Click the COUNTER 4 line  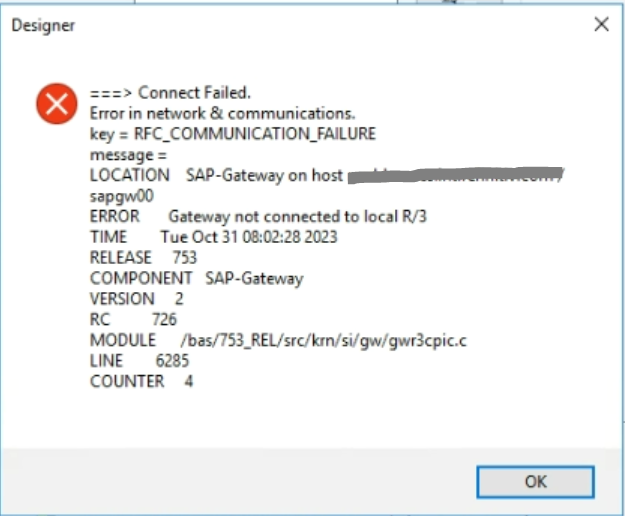point(142,381)
